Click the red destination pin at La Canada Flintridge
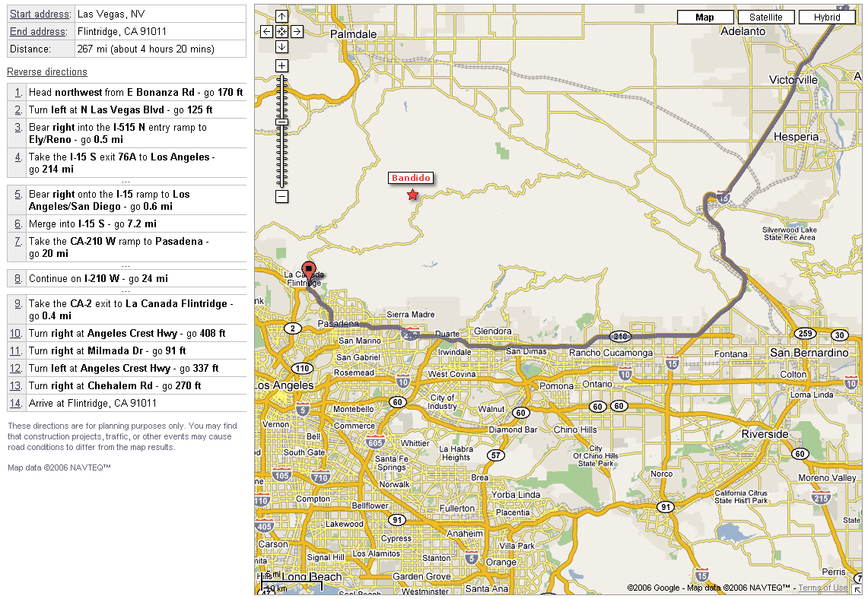This screenshot has height=599, width=868. click(x=308, y=269)
